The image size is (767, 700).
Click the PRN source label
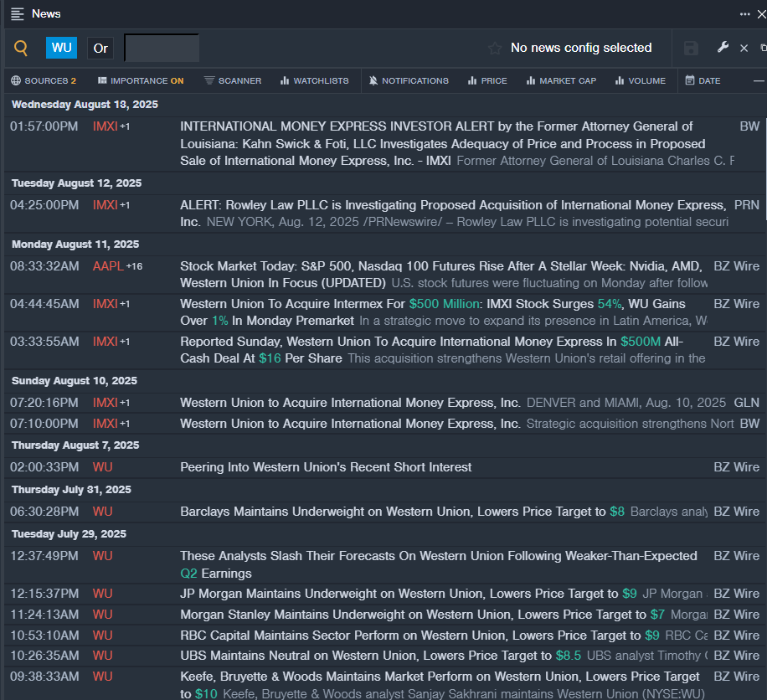(x=746, y=205)
